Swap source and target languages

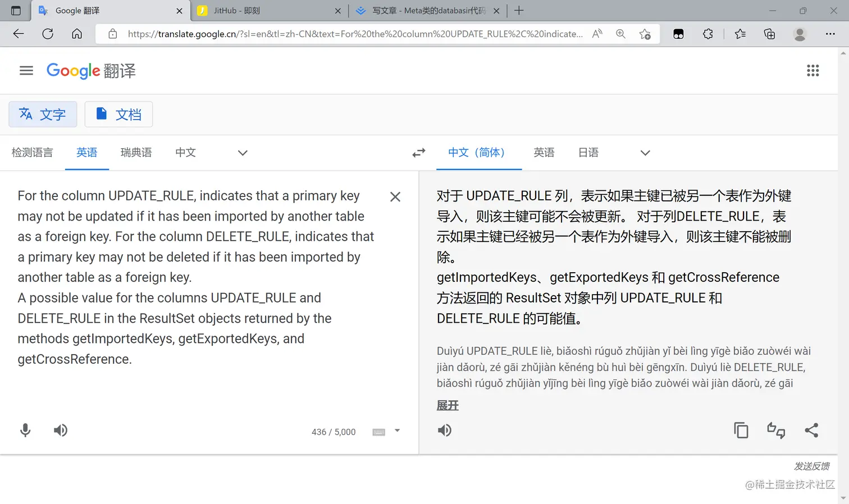(x=419, y=153)
